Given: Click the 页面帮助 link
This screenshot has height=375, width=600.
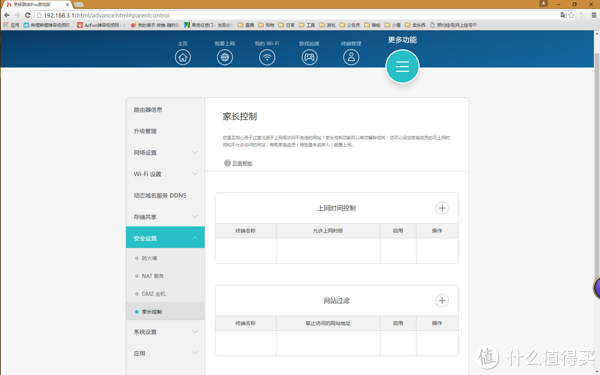Looking at the screenshot, I should pyautogui.click(x=242, y=163).
